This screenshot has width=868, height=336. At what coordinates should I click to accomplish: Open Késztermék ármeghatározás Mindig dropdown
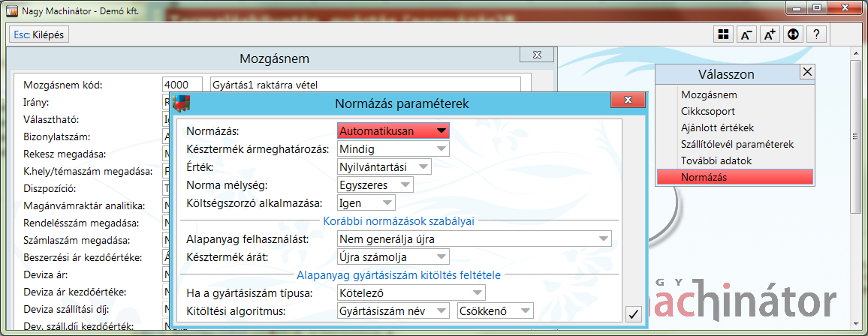click(x=393, y=148)
